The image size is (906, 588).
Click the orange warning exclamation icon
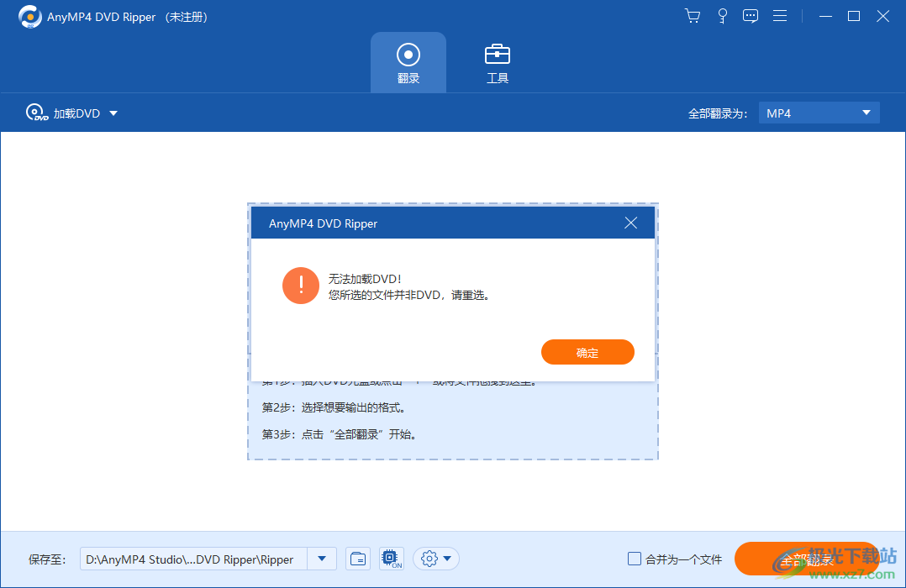tap(301, 286)
